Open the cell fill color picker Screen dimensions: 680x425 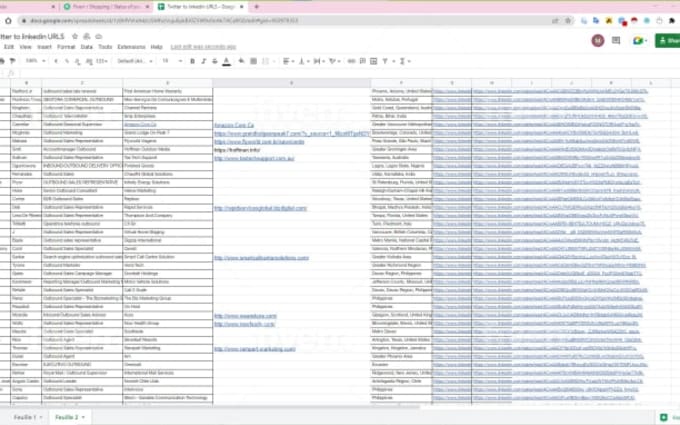[x=241, y=61]
